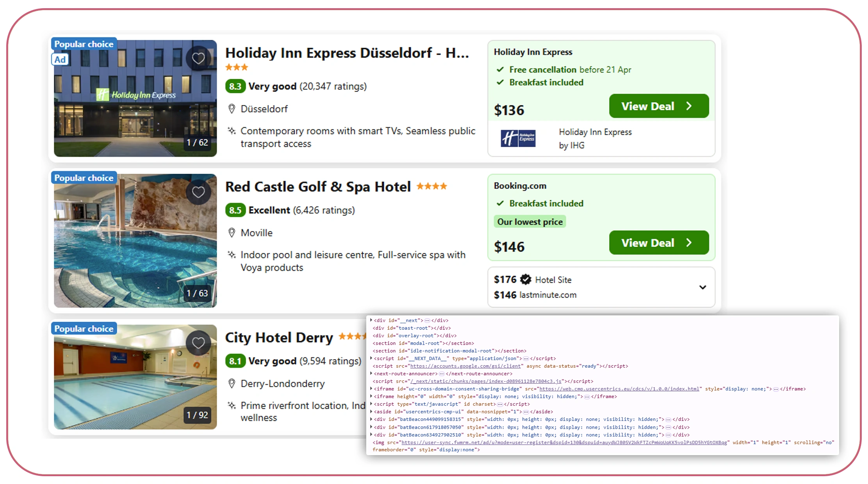Click sparkle icon beside Contemporary rooms highlights
Viewport: 868px width, 484px height.
coord(232,131)
